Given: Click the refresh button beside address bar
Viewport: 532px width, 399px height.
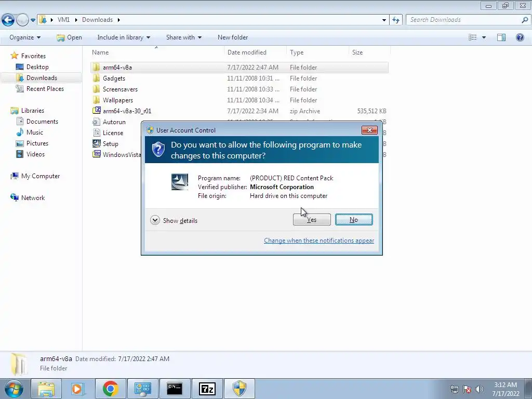Looking at the screenshot, I should [395, 20].
